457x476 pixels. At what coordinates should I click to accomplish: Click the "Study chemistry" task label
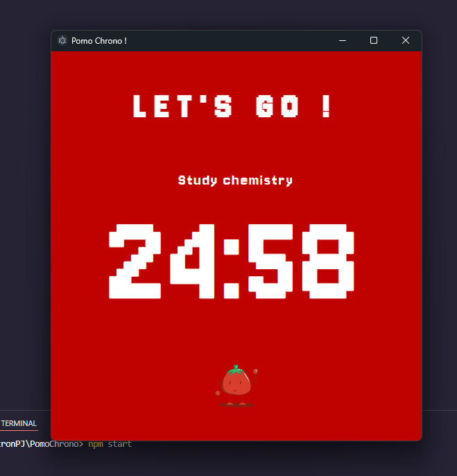[x=235, y=180]
